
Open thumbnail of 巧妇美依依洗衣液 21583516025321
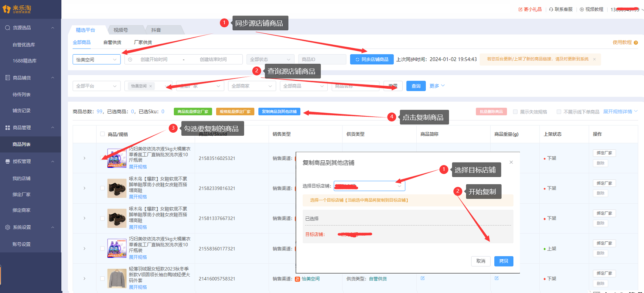point(117,158)
